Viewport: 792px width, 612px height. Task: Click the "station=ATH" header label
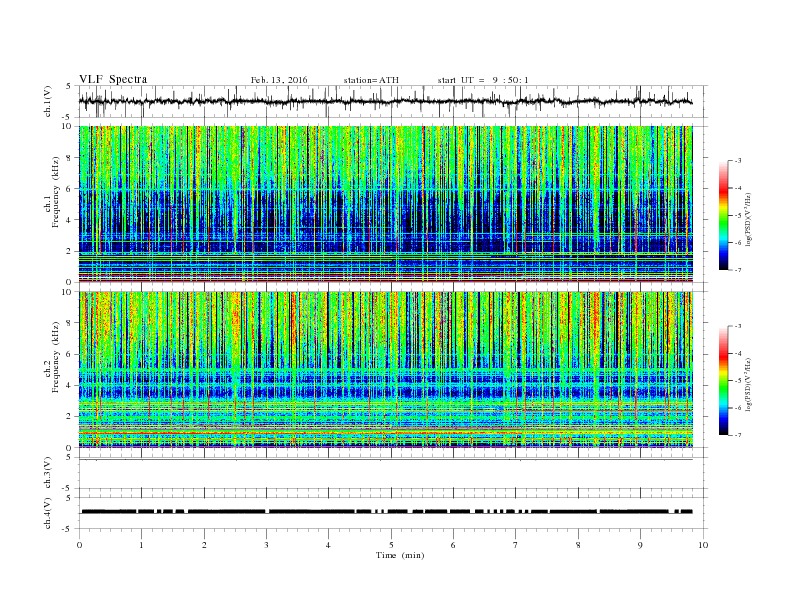pyautogui.click(x=371, y=80)
